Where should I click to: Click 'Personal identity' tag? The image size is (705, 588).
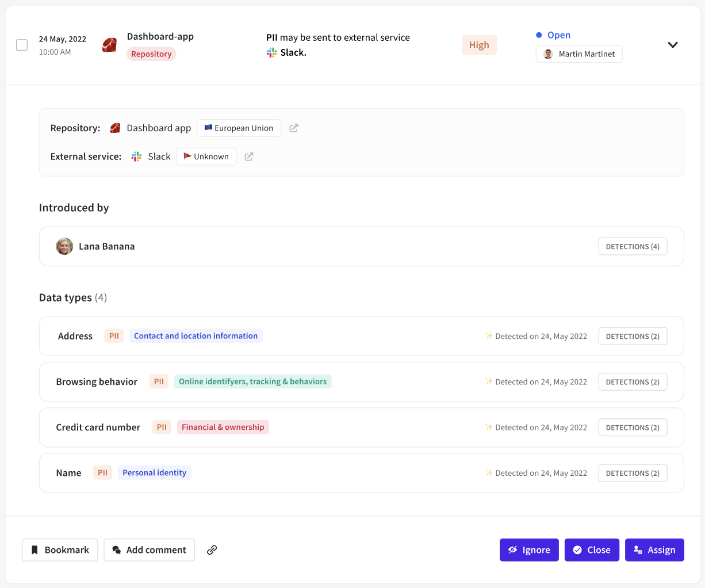pyautogui.click(x=154, y=473)
